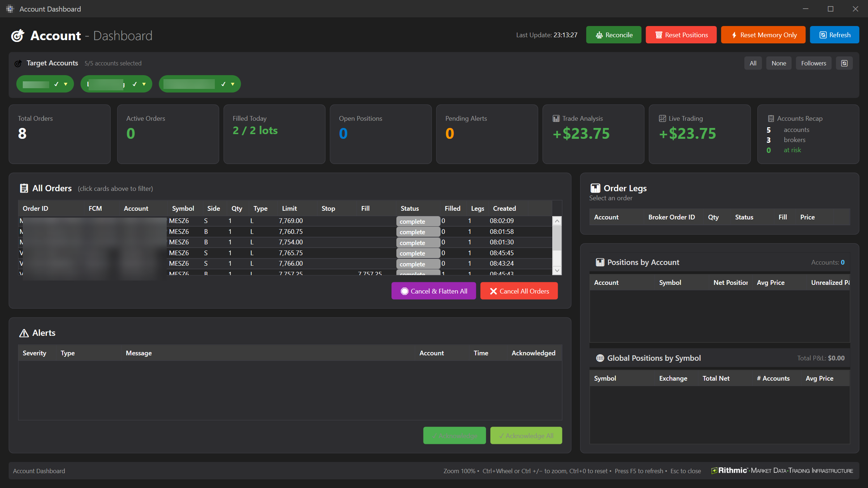Click the app icon in the title bar
The image size is (868, 488).
pyautogui.click(x=10, y=9)
